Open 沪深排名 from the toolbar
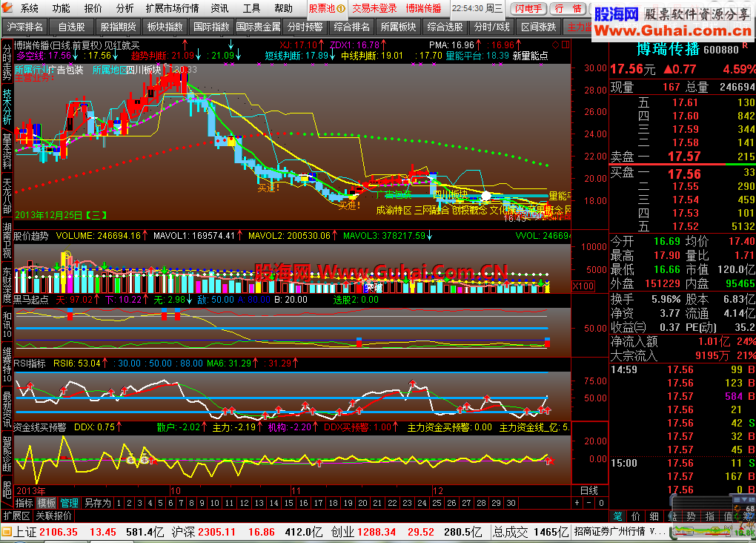 click(24, 27)
